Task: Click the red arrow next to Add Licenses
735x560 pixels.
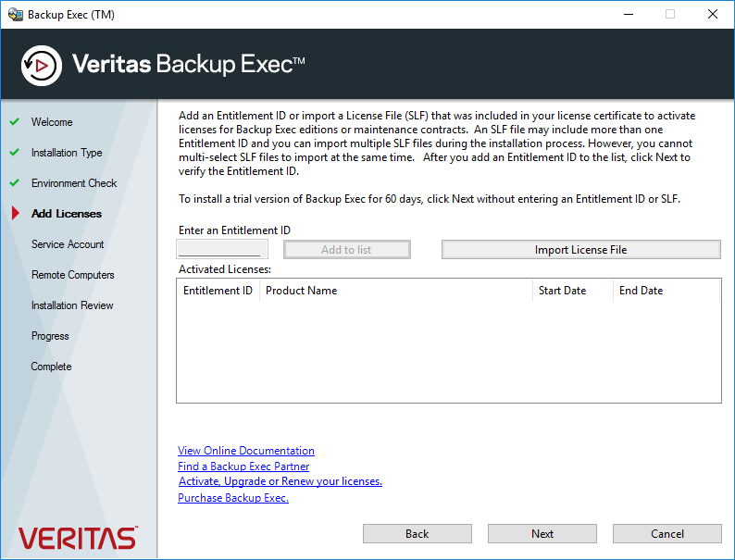Action: pos(16,213)
